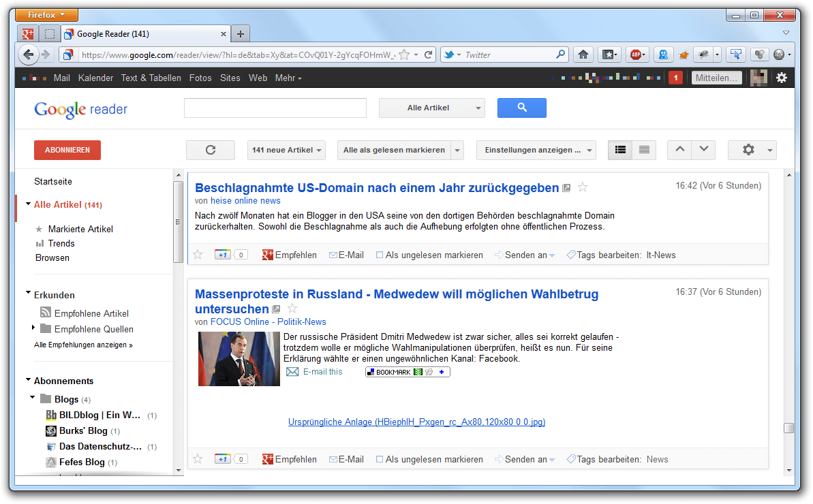
Task: Switch to expanded view icon
Action: (620, 151)
